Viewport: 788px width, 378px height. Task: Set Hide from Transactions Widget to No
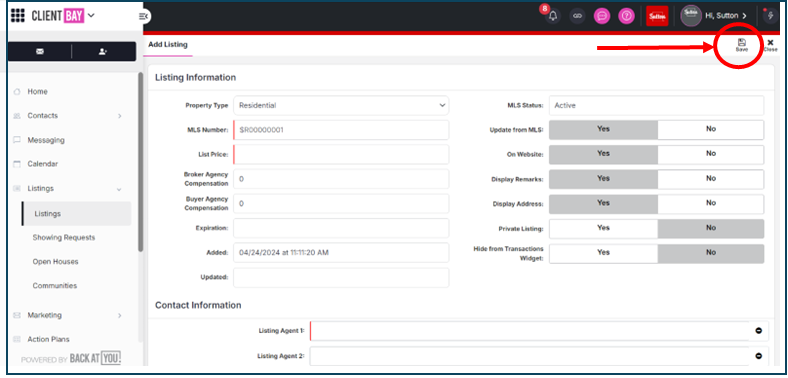pyautogui.click(x=711, y=253)
